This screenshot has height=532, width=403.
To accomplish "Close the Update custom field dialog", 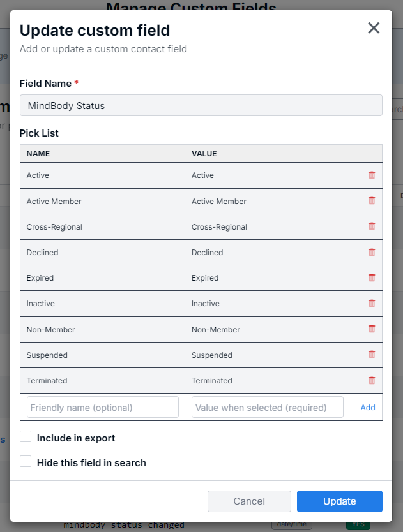I will click(374, 28).
